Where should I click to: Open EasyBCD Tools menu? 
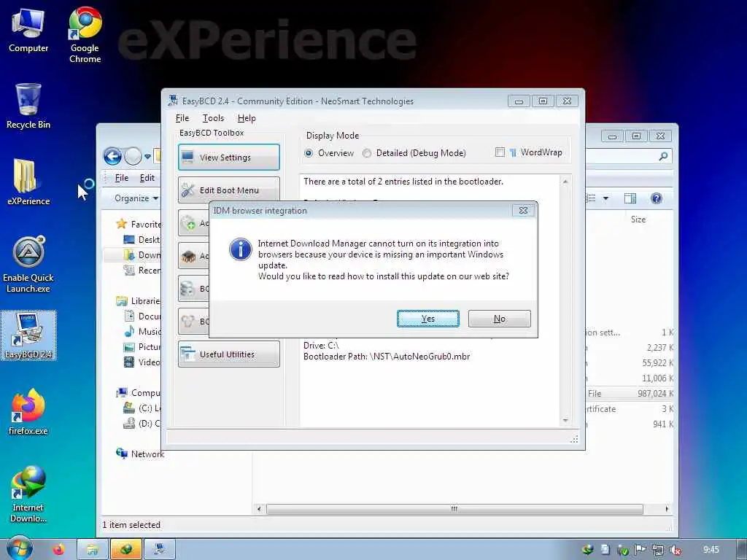point(213,117)
